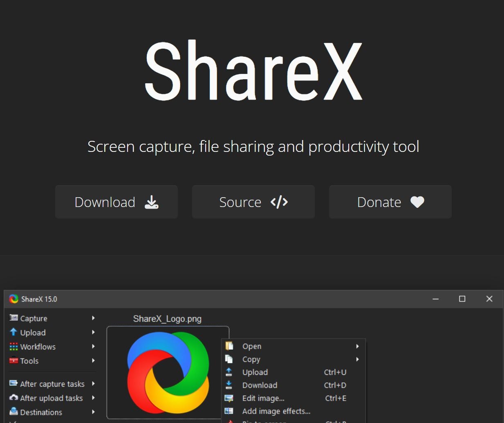This screenshot has height=423, width=504.
Task: Click the After upload tasks cloud icon
Action: pyautogui.click(x=13, y=398)
